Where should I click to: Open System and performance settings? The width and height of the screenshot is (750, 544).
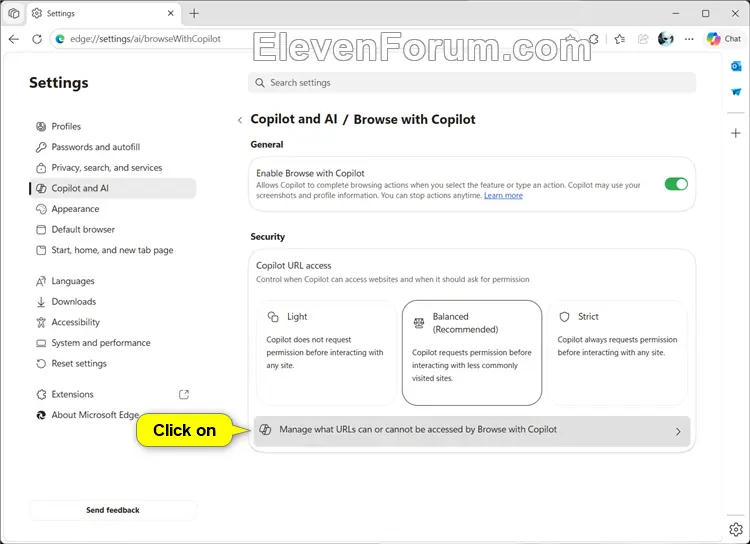click(x=100, y=343)
